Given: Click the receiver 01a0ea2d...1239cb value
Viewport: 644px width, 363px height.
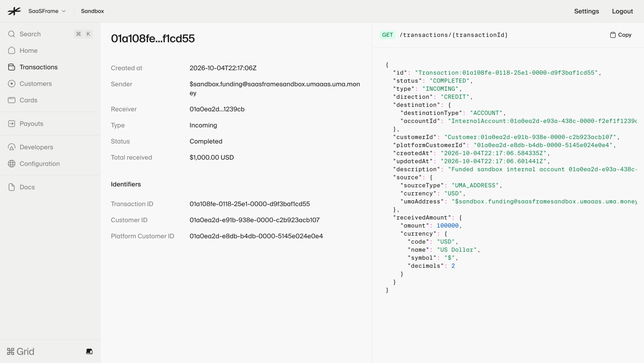Looking at the screenshot, I should click(217, 109).
